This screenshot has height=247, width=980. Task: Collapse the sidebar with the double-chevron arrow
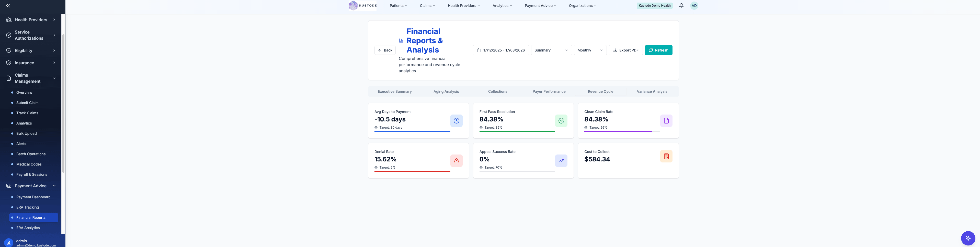[x=8, y=5]
